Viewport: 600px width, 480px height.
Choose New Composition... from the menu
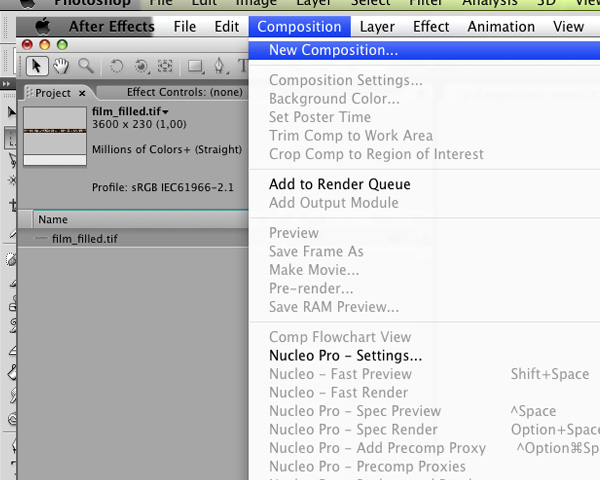333,49
